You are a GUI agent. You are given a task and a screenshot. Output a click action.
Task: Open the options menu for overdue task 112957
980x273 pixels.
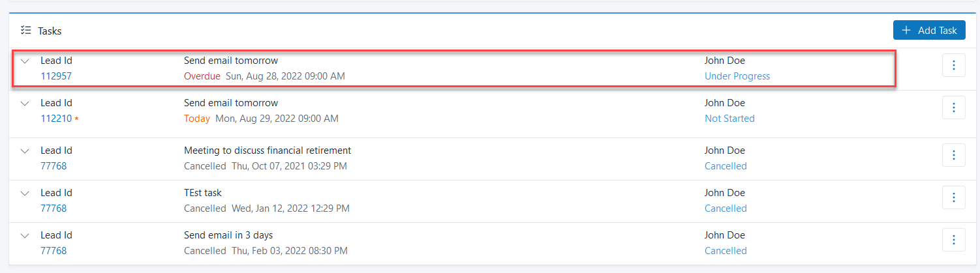point(953,65)
